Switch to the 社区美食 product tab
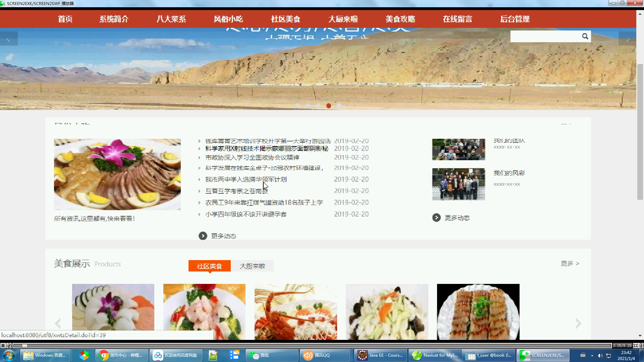This screenshot has height=362, width=644. (209, 266)
